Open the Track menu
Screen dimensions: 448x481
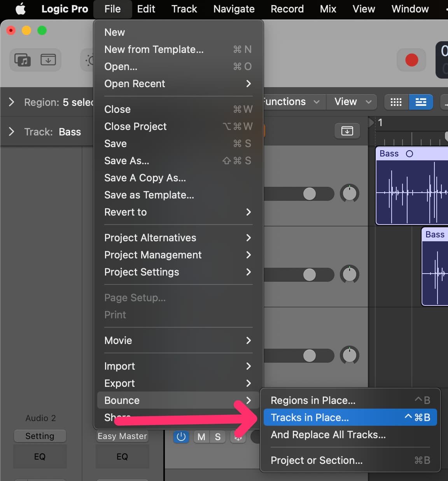(x=184, y=9)
